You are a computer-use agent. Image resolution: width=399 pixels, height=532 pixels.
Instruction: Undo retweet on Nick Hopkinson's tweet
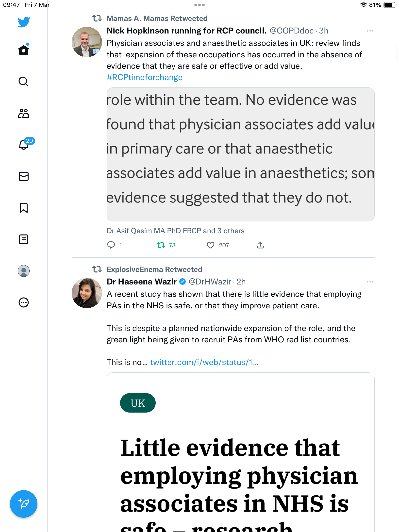coord(161,245)
